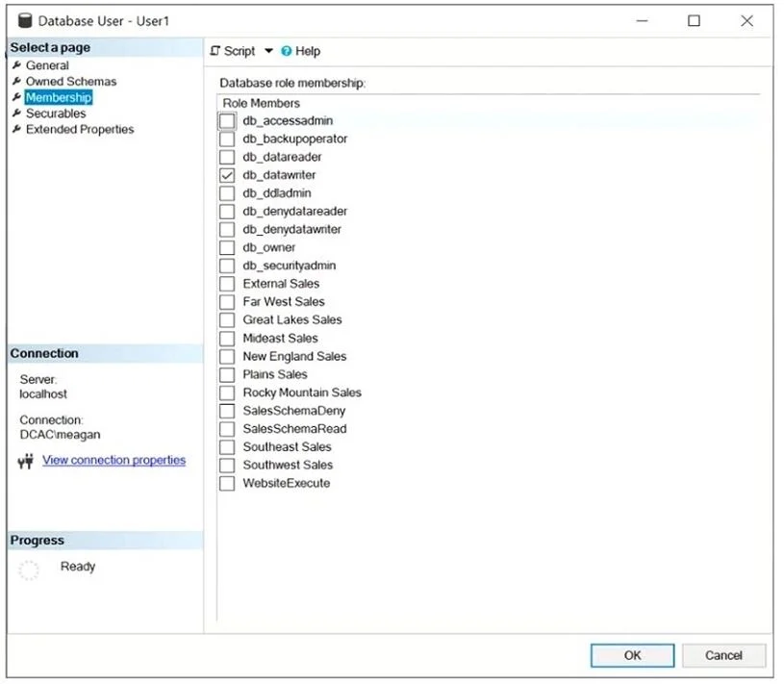Screen dimensions: 784x684
Task: Click the wrench icon beside Extended Properties
Action: click(x=16, y=129)
